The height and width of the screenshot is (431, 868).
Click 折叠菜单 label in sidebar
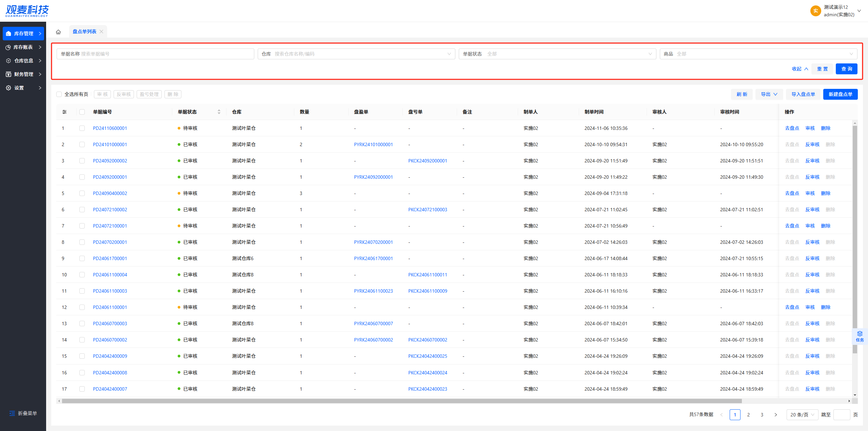tap(27, 413)
